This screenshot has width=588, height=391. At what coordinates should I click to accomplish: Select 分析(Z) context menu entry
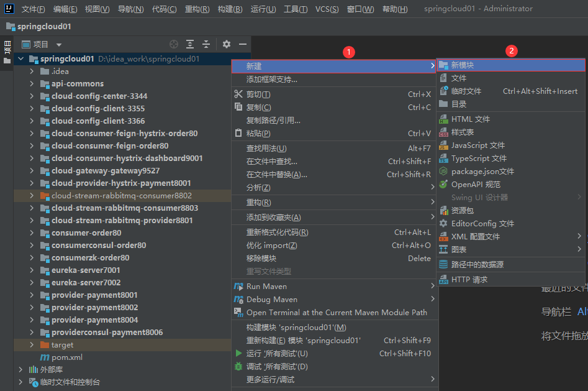(334, 188)
